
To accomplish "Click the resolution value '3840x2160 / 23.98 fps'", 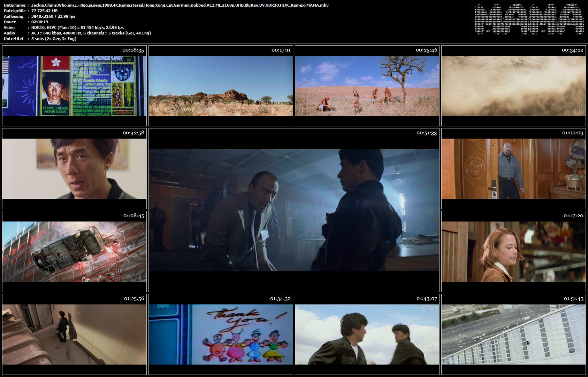I will [x=53, y=16].
